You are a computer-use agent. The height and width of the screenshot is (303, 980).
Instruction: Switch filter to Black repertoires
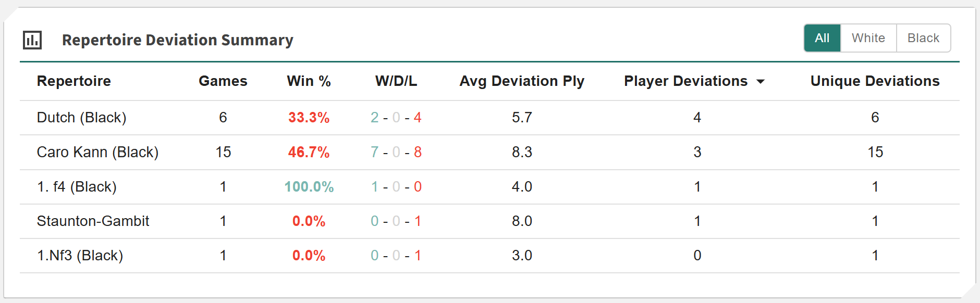[x=923, y=38]
